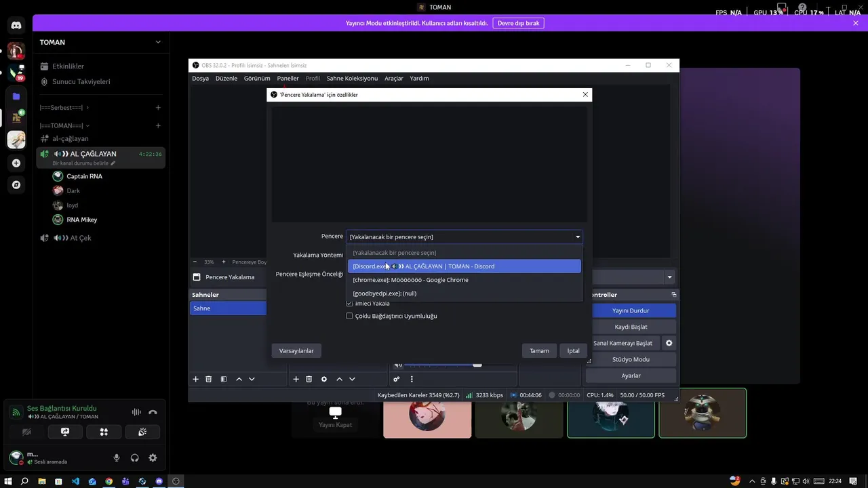Screen dimensions: 868x488
Task: Collapse TOMAN channel category
Action: pos(64,126)
